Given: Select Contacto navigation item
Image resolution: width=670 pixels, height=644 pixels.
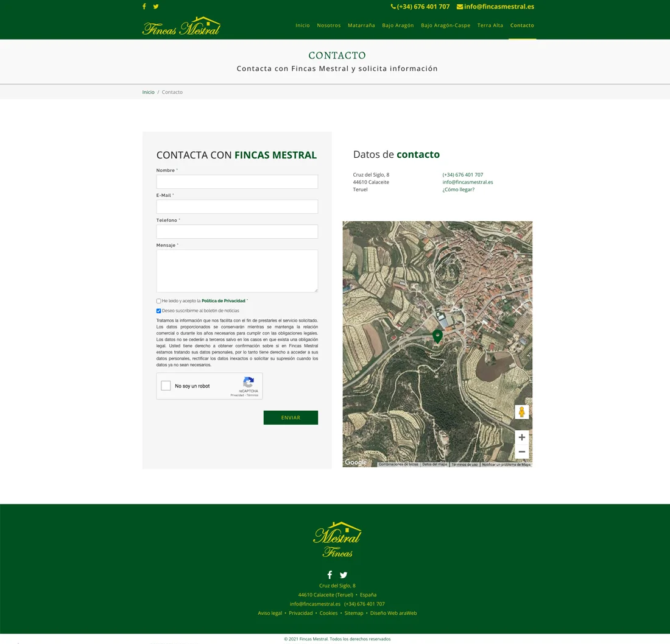Looking at the screenshot, I should pos(522,25).
